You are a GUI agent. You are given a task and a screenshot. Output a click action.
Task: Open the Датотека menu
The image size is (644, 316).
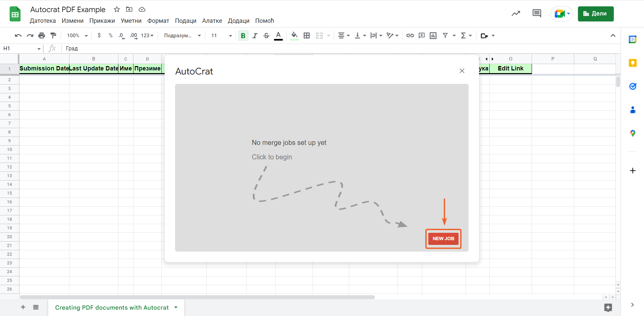[x=43, y=21]
